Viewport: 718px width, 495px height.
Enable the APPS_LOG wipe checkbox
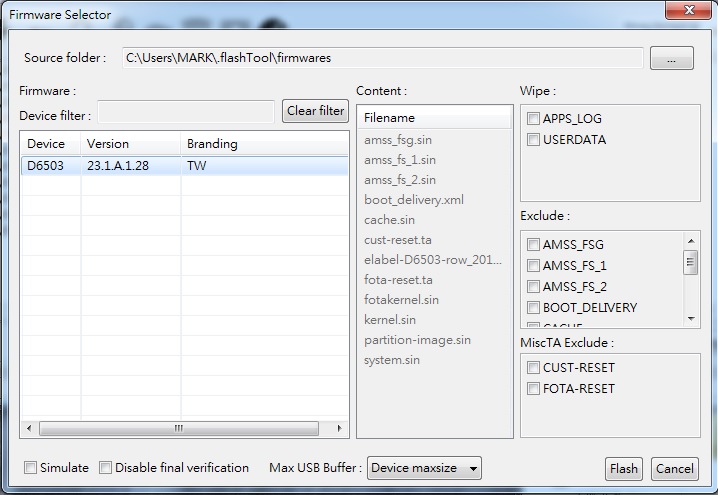[533, 119]
